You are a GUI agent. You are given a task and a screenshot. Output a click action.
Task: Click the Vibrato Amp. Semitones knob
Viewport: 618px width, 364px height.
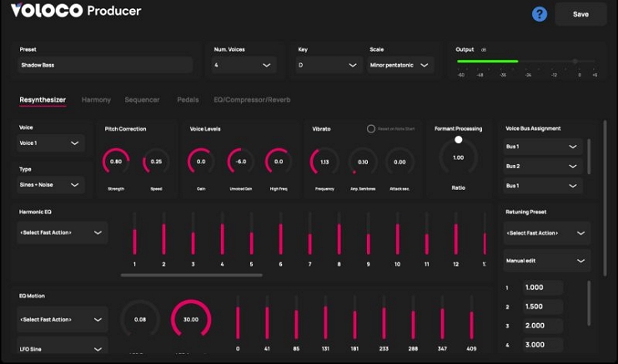tap(363, 162)
